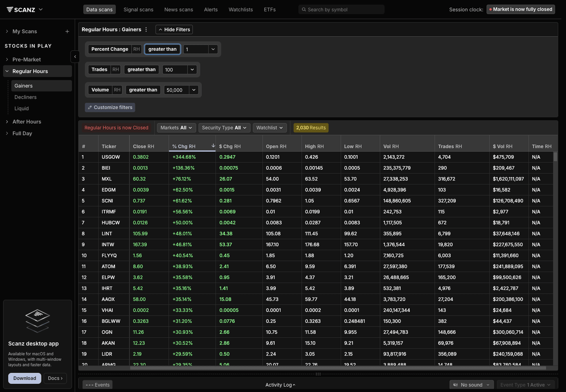The height and width of the screenshot is (392, 566).
Task: Click the panel resize grip handle
Action: 318,374
